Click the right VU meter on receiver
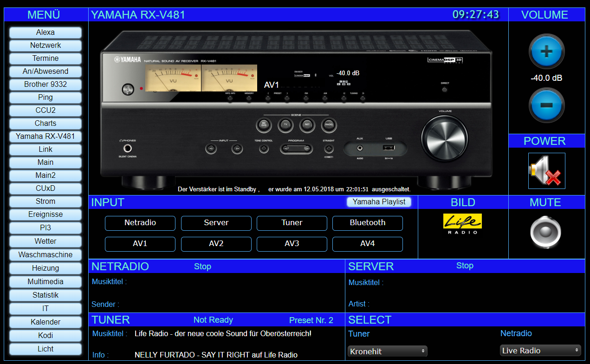The width and height of the screenshot is (590, 364). (x=229, y=78)
